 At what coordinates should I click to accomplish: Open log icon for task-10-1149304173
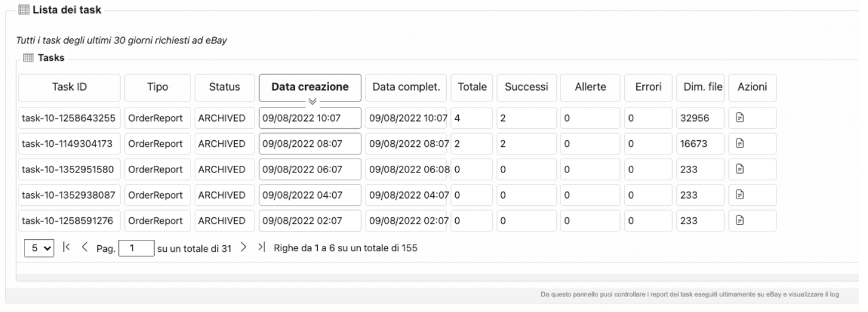point(740,143)
